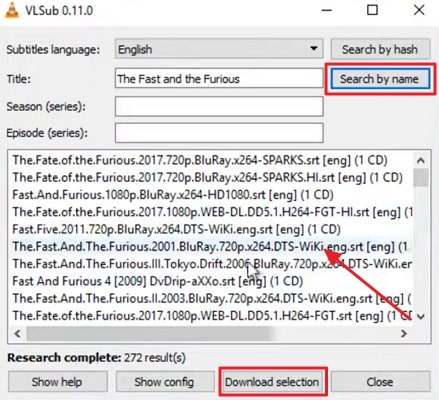Select the Tokyo.Drift.2006 subtitle result
This screenshot has width=439, height=400.
[x=212, y=264]
